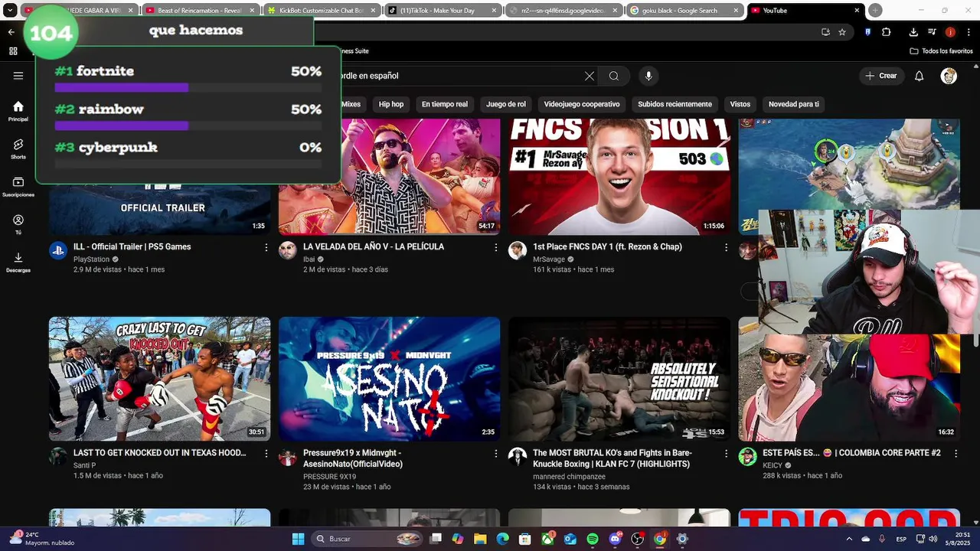Open the Crazy Last To Get Knocked Out thumbnail
The image size is (980, 551).
click(159, 379)
